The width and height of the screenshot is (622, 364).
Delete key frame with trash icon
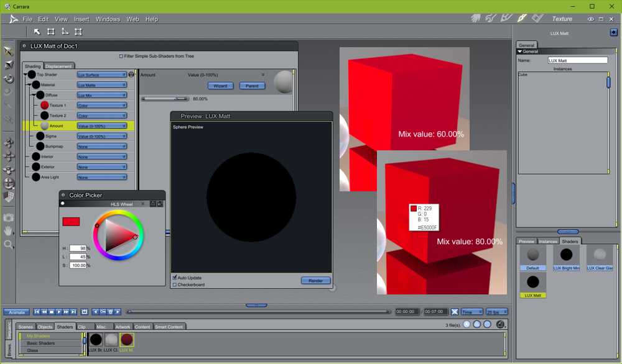point(110,312)
